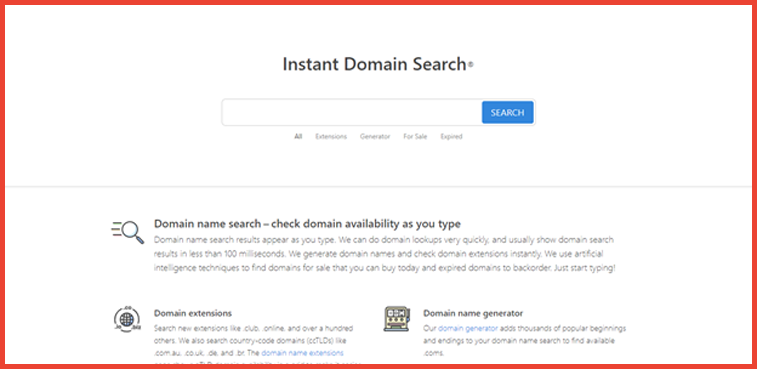Click the globe Domain extensions icon
This screenshot has width=757, height=369.
tap(127, 319)
